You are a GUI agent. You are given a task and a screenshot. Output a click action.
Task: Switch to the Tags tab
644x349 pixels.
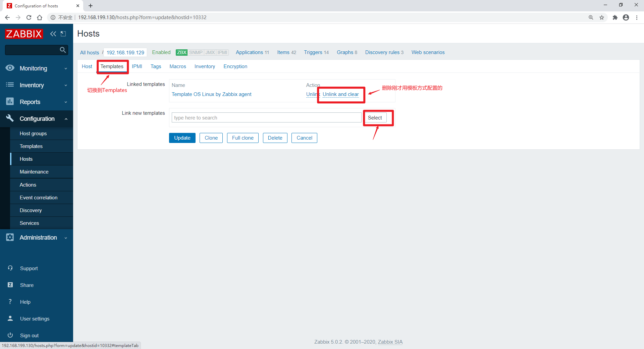coord(156,66)
